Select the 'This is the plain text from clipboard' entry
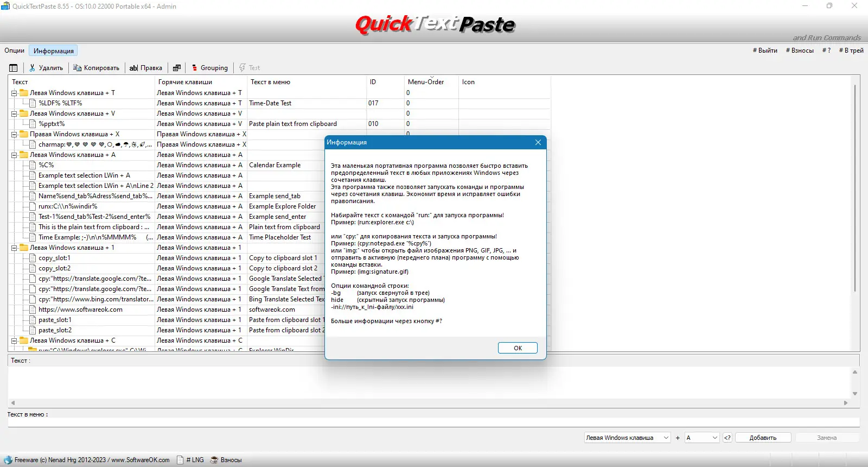Image resolution: width=868 pixels, height=467 pixels. click(94, 227)
